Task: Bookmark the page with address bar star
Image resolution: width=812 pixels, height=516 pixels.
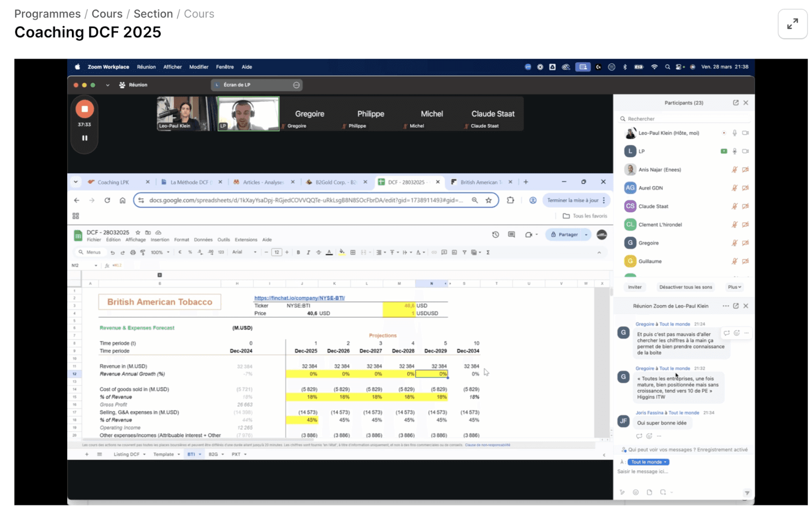Action: tap(488, 200)
